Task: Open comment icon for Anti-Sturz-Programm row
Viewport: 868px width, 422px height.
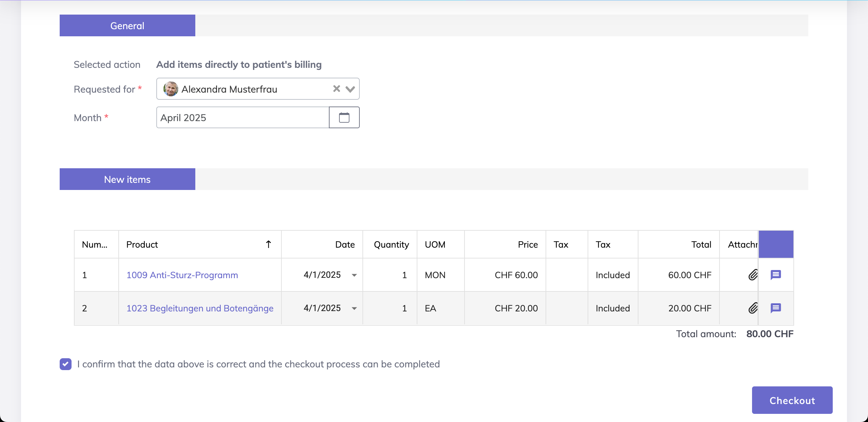Action: pyautogui.click(x=776, y=275)
